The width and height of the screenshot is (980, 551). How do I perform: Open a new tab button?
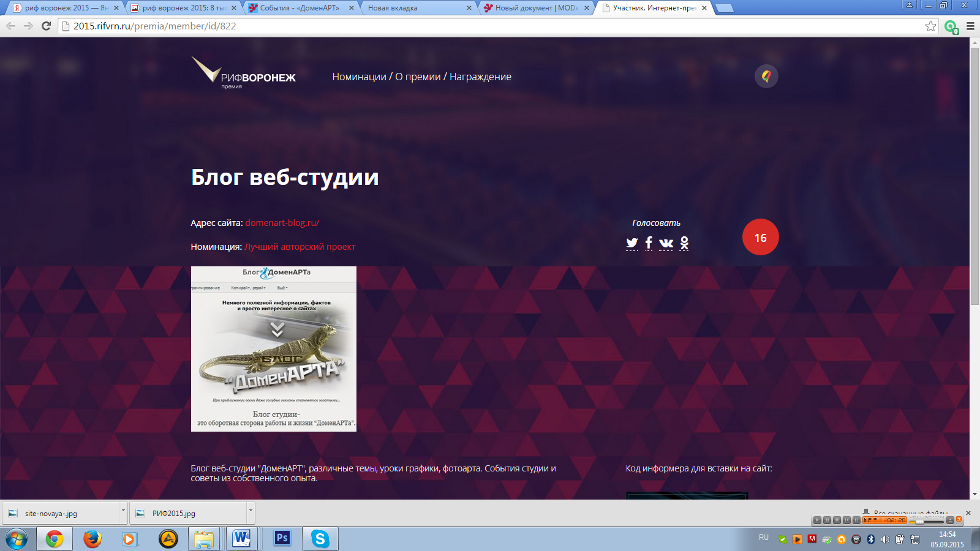(725, 8)
